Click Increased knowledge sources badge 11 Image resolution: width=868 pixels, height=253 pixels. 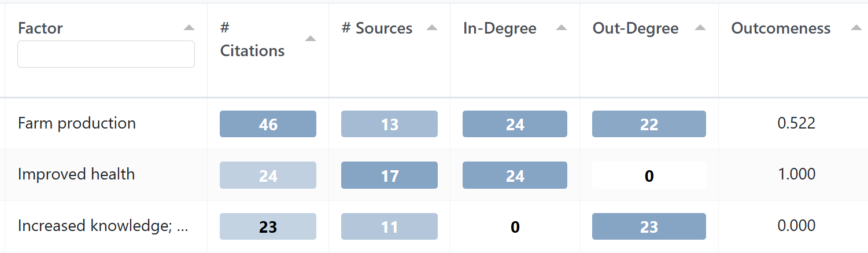389,226
